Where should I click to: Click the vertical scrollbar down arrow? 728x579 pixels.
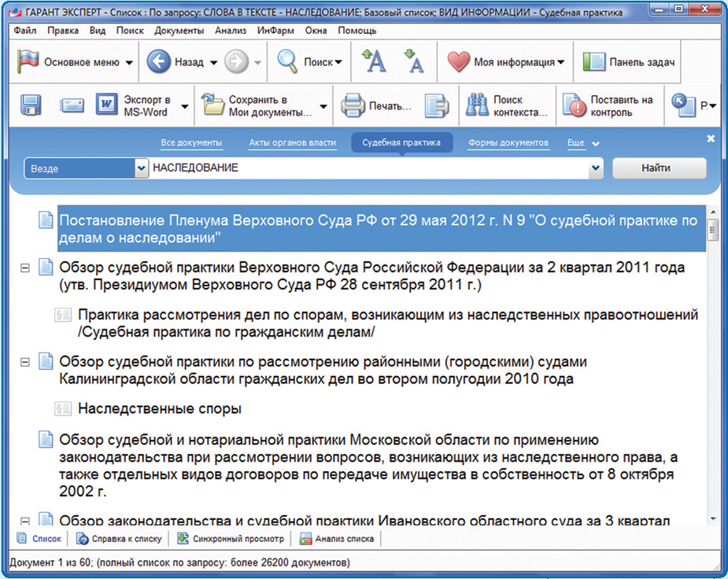(711, 518)
